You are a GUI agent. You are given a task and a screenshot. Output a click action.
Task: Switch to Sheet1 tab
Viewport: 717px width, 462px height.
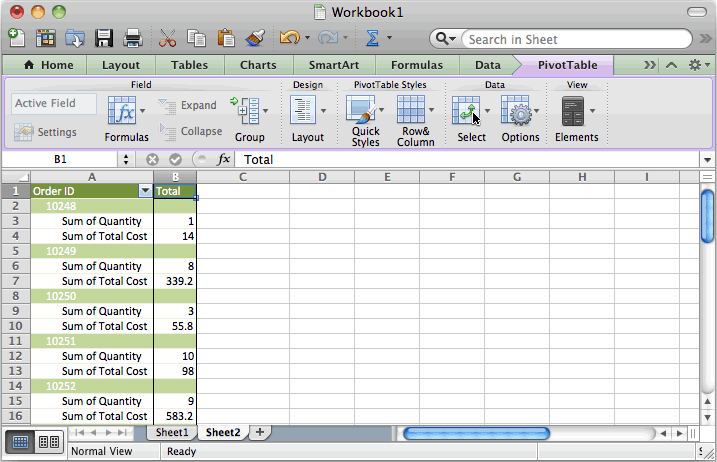tap(171, 432)
